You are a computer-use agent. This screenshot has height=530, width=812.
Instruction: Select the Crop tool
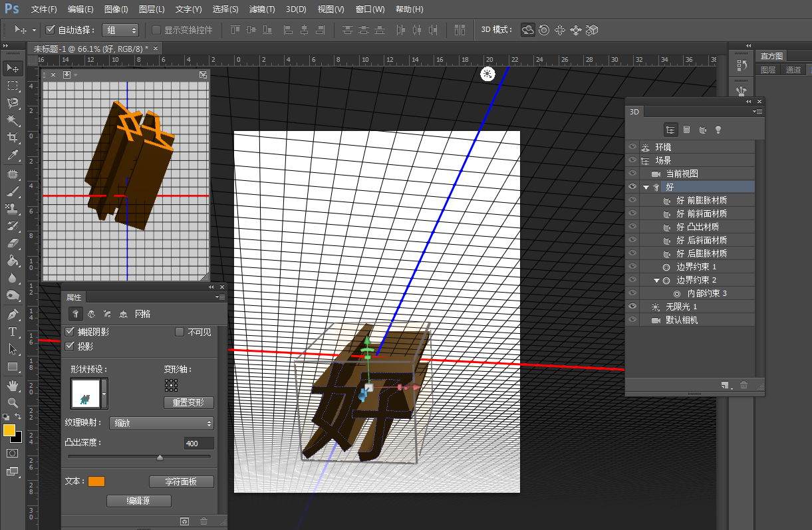point(12,138)
